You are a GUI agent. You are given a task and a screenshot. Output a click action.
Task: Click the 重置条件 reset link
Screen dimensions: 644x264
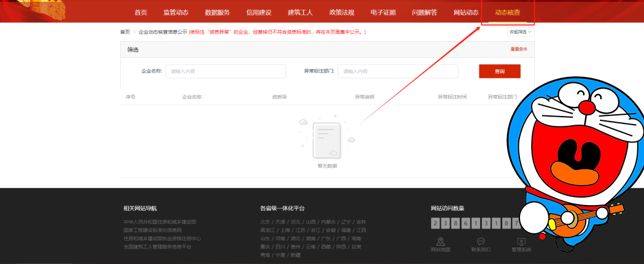tap(518, 49)
